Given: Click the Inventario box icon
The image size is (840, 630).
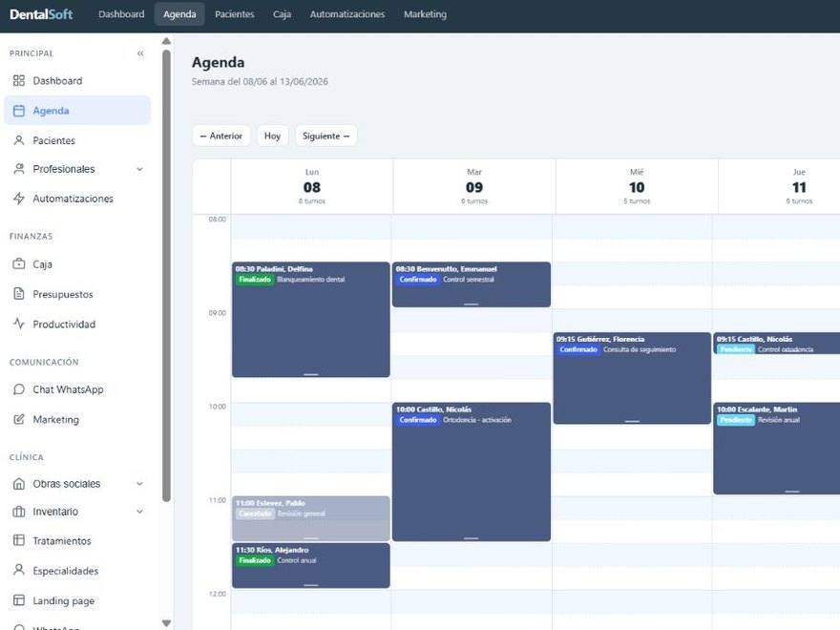Looking at the screenshot, I should (19, 512).
